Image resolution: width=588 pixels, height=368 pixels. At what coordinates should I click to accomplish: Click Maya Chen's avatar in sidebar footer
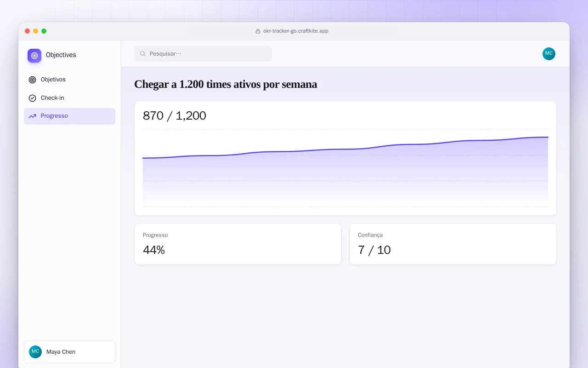pyautogui.click(x=35, y=352)
